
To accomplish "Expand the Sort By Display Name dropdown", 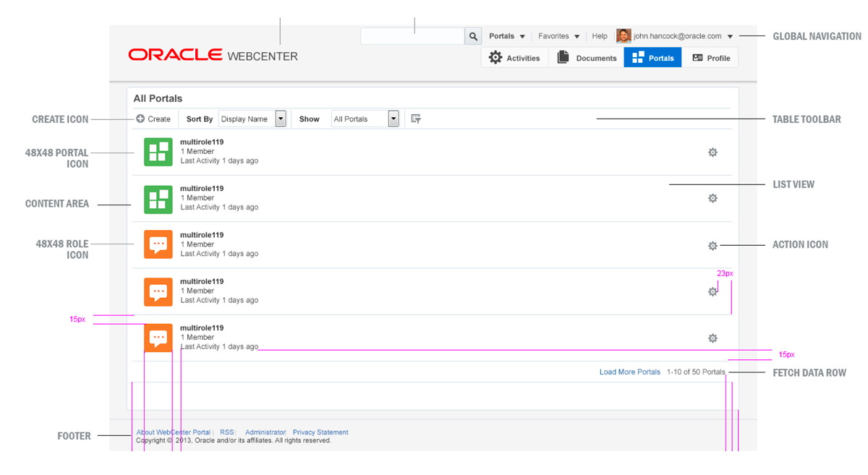I will (281, 119).
